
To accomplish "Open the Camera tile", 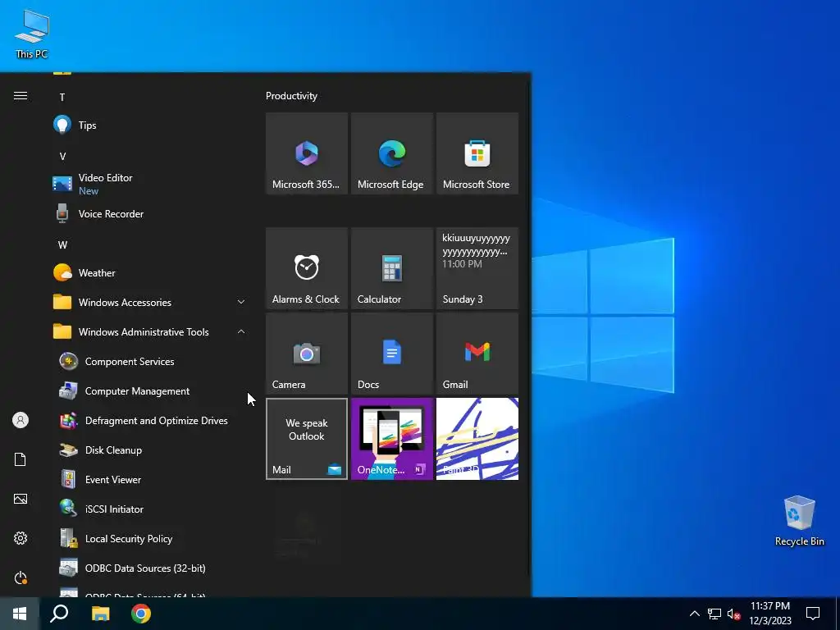I will (307, 354).
